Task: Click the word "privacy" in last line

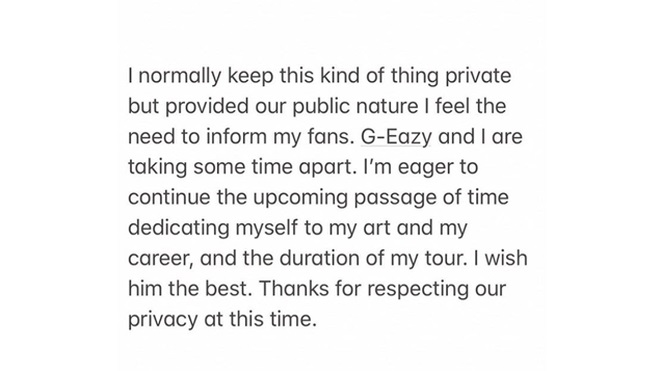Action: point(163,320)
